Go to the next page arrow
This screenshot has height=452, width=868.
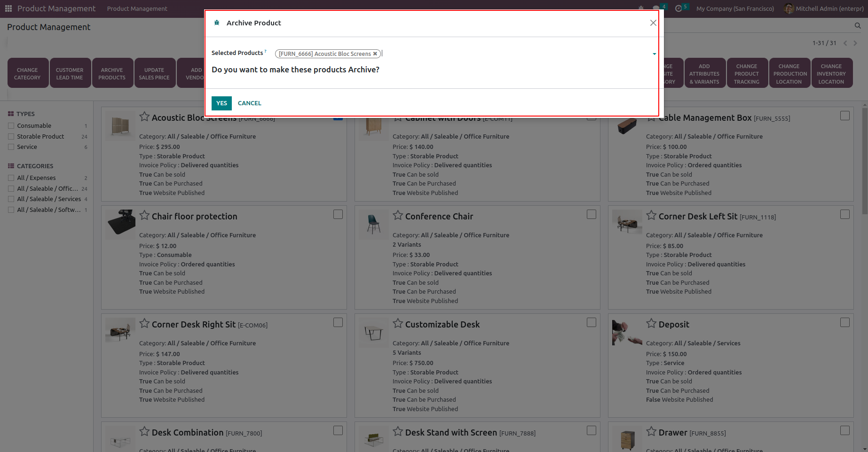click(x=855, y=43)
